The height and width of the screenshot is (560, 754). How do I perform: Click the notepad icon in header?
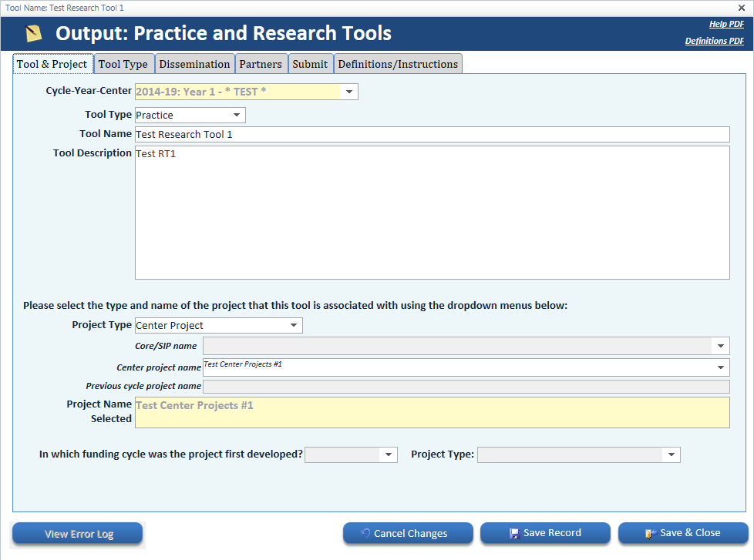pos(33,34)
